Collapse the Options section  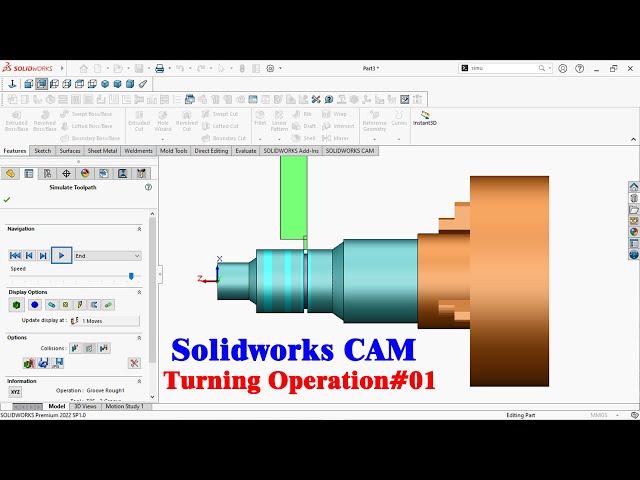click(x=139, y=338)
